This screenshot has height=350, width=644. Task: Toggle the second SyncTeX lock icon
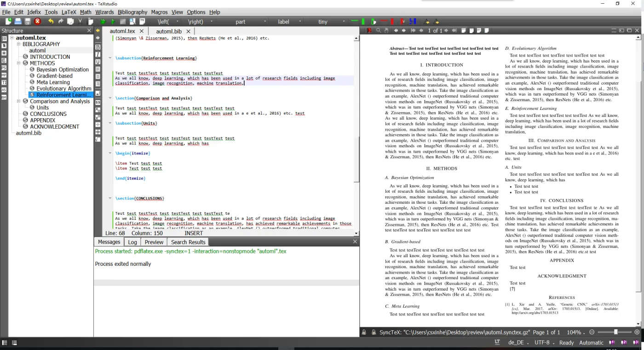point(373,332)
